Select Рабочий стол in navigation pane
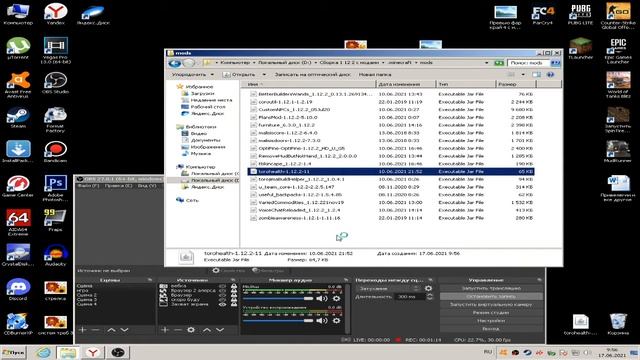Image resolution: width=640 pixels, height=360 pixels. pyautogui.click(x=204, y=107)
